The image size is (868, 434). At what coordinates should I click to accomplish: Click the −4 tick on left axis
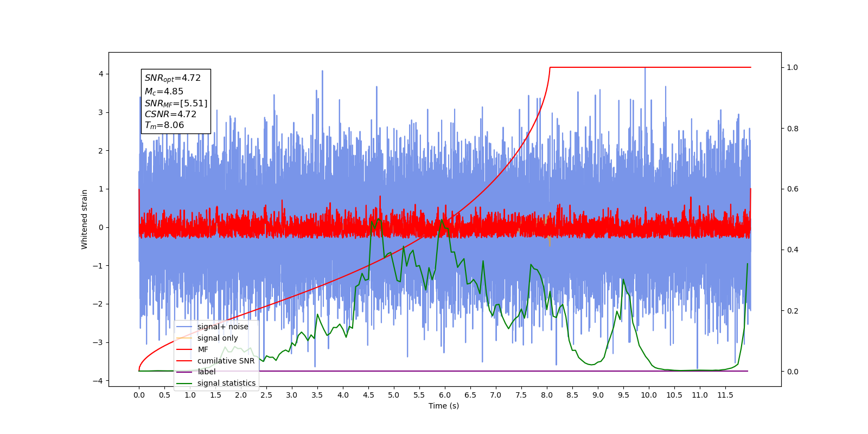pos(99,381)
